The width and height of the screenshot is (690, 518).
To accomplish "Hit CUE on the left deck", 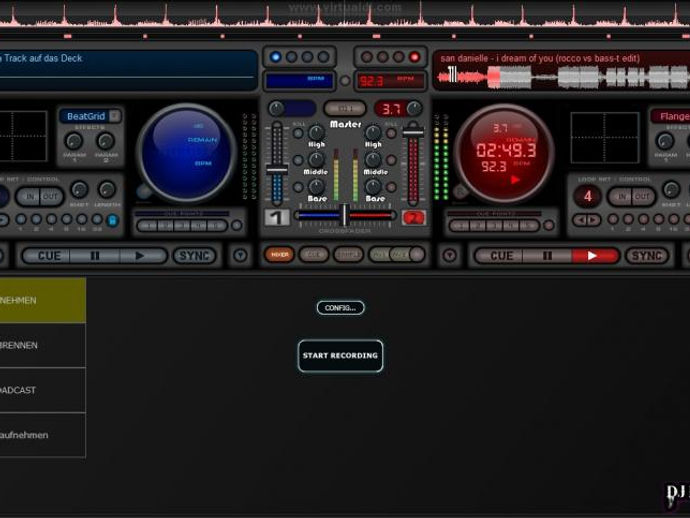I will pyautogui.click(x=48, y=256).
